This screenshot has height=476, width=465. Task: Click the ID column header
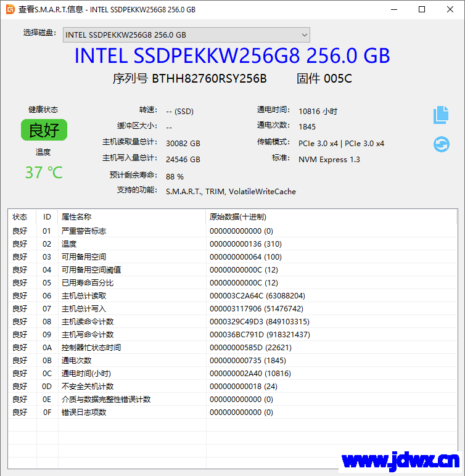pos(47,217)
